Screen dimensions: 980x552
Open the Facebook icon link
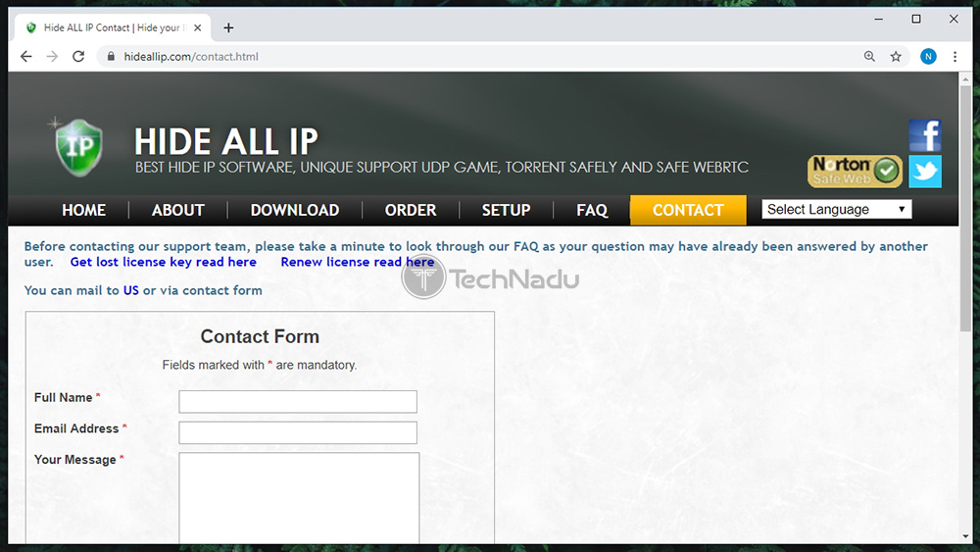tap(925, 135)
